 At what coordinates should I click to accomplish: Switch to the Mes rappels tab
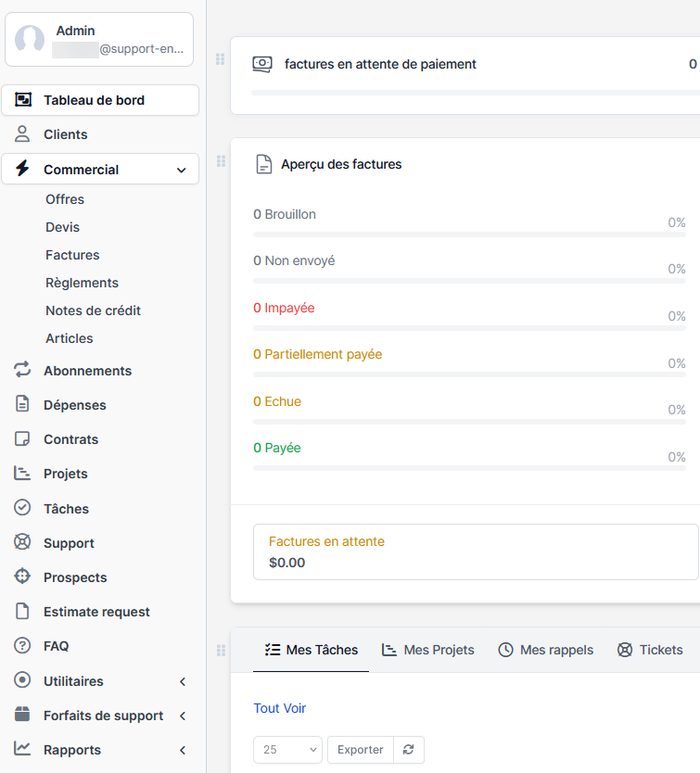point(545,650)
